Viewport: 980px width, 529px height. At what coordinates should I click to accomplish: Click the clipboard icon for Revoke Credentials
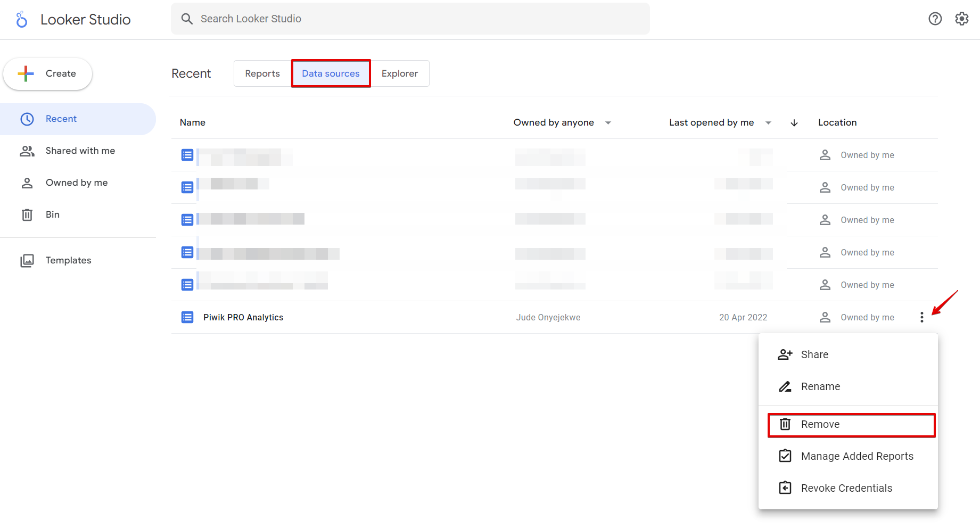tap(785, 488)
